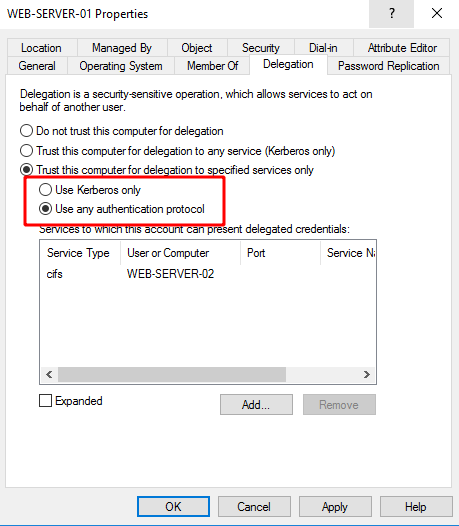Click the Service Type column header
This screenshot has height=526, width=459.
click(79, 253)
